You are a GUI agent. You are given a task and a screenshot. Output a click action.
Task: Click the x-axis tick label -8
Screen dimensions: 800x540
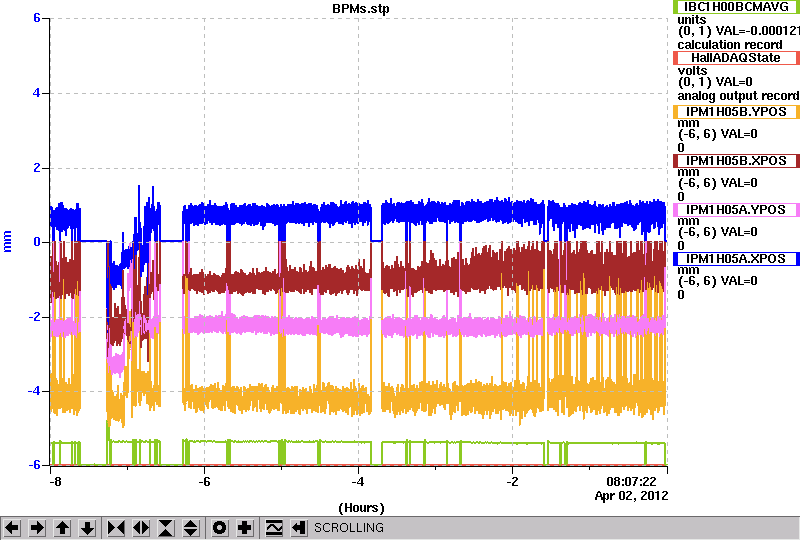(56, 482)
